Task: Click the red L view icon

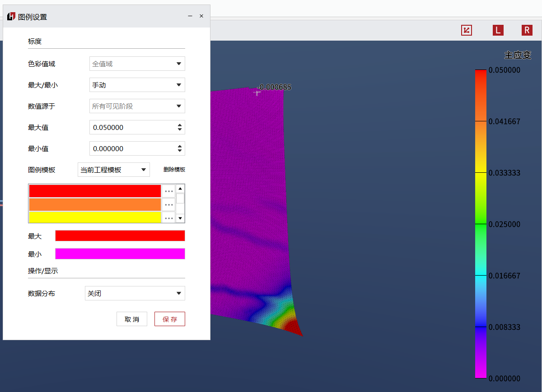Action: (497, 30)
